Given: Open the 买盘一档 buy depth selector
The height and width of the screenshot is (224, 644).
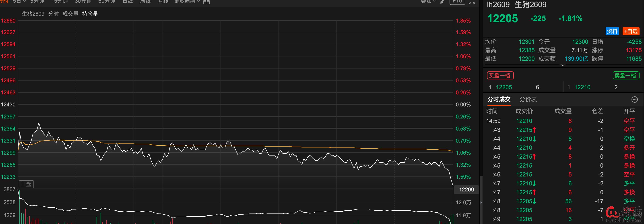Looking at the screenshot, I should coord(500,75).
